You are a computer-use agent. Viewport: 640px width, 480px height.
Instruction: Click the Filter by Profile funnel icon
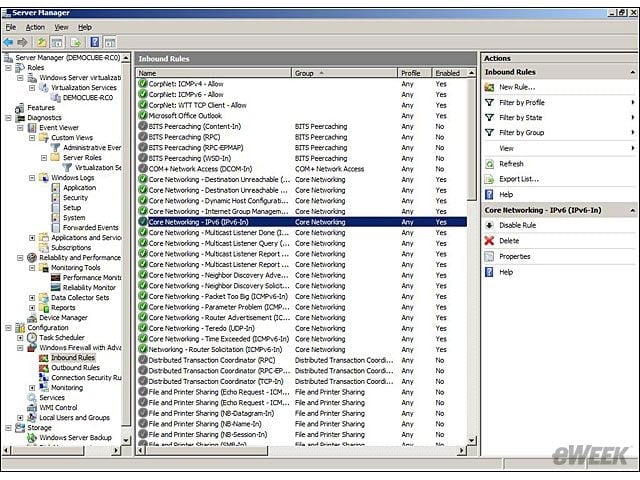489,102
